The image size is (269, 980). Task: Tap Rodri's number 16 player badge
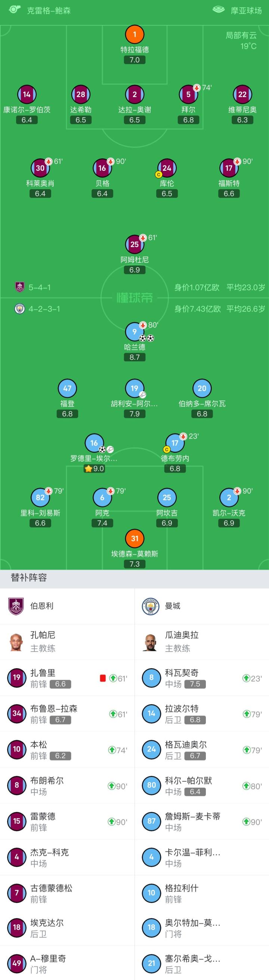click(94, 443)
